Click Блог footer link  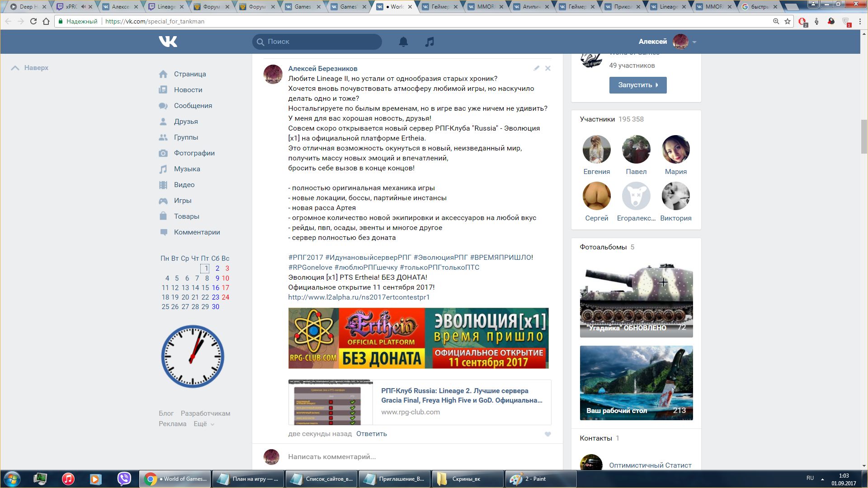click(166, 413)
